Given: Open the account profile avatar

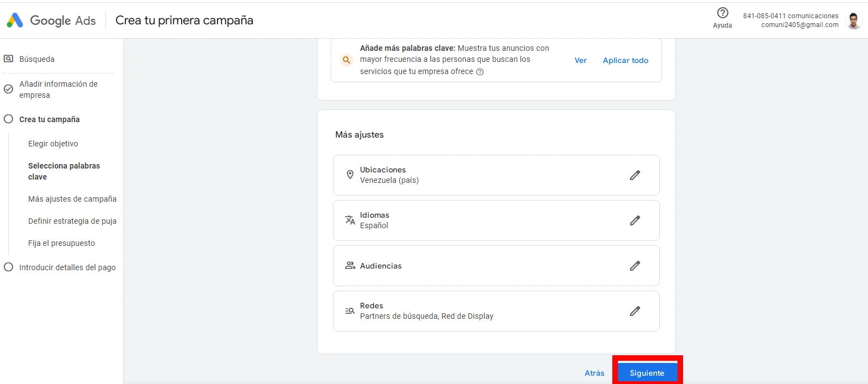Looking at the screenshot, I should point(854,20).
